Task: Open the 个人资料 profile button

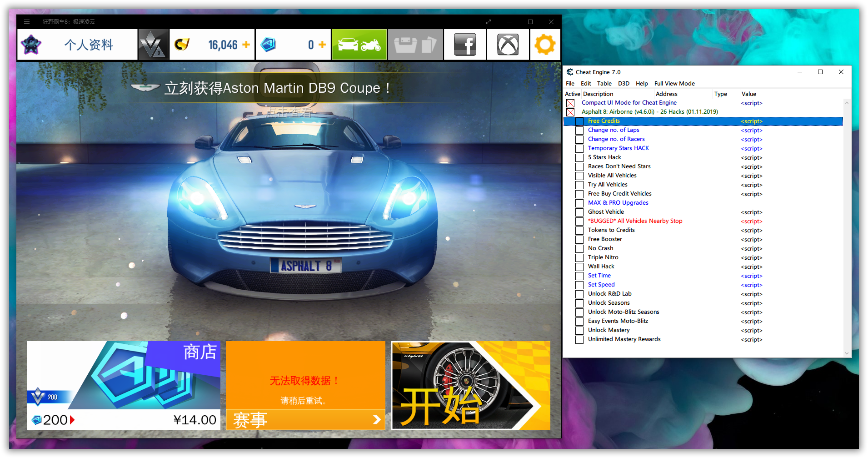Action: coord(77,45)
